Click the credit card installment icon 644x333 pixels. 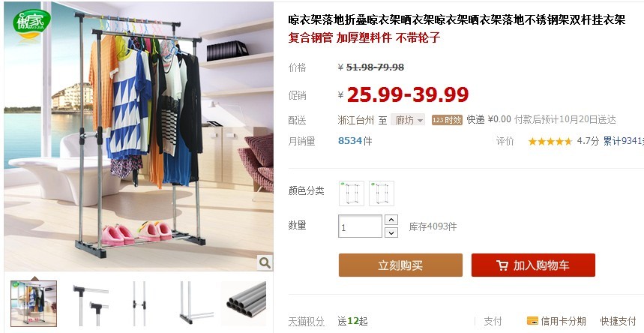[532, 321]
